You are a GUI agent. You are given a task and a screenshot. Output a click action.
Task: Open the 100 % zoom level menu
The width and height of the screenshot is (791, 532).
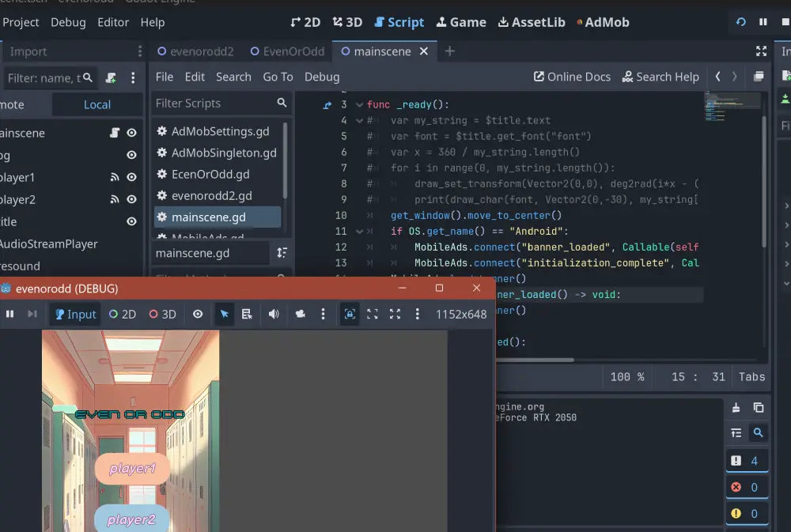(x=627, y=377)
